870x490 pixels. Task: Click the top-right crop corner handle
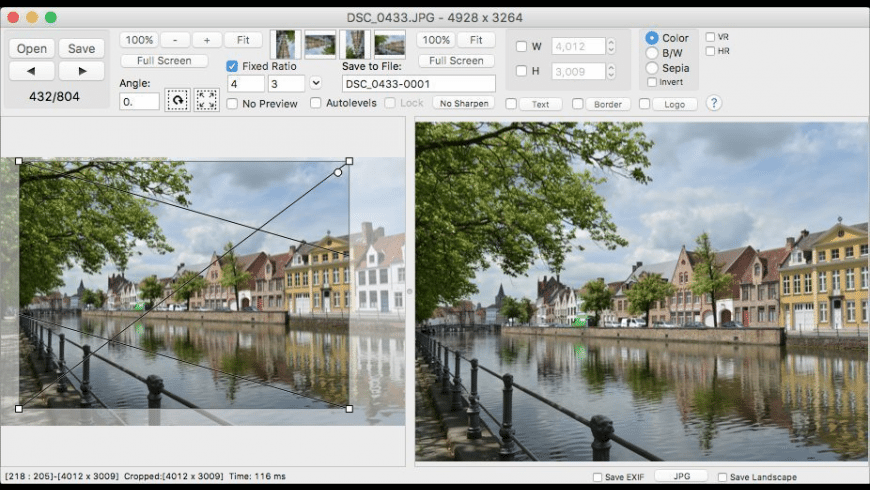pos(349,161)
